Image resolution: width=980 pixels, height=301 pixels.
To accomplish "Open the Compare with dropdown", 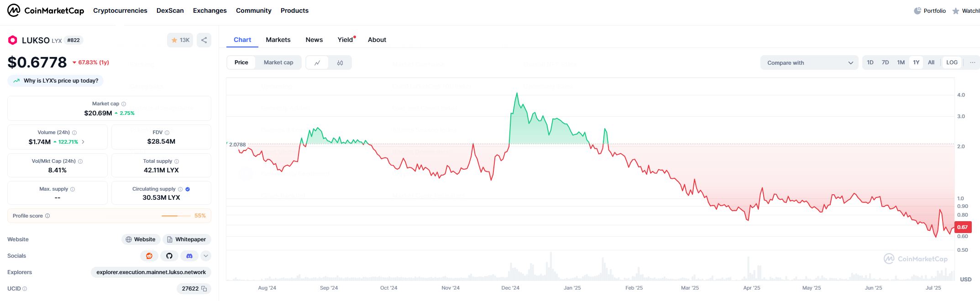I will [x=810, y=63].
